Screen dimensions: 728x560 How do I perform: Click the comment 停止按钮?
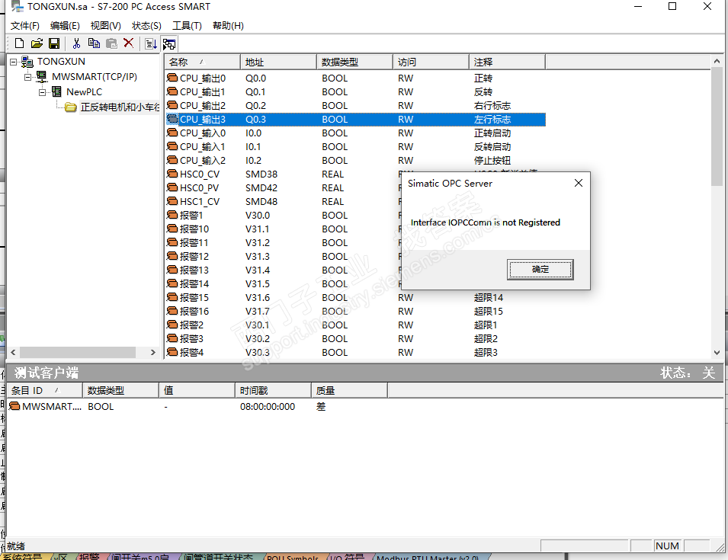pos(492,160)
